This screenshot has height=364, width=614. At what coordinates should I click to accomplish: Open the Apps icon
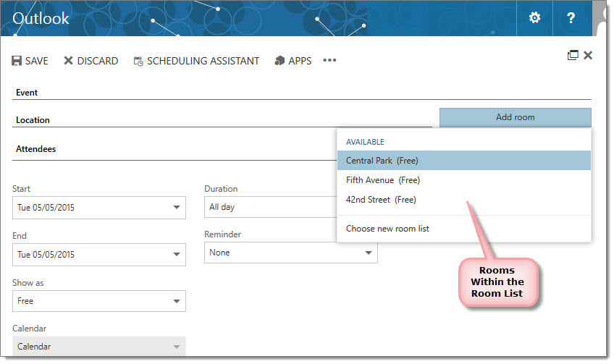[279, 61]
